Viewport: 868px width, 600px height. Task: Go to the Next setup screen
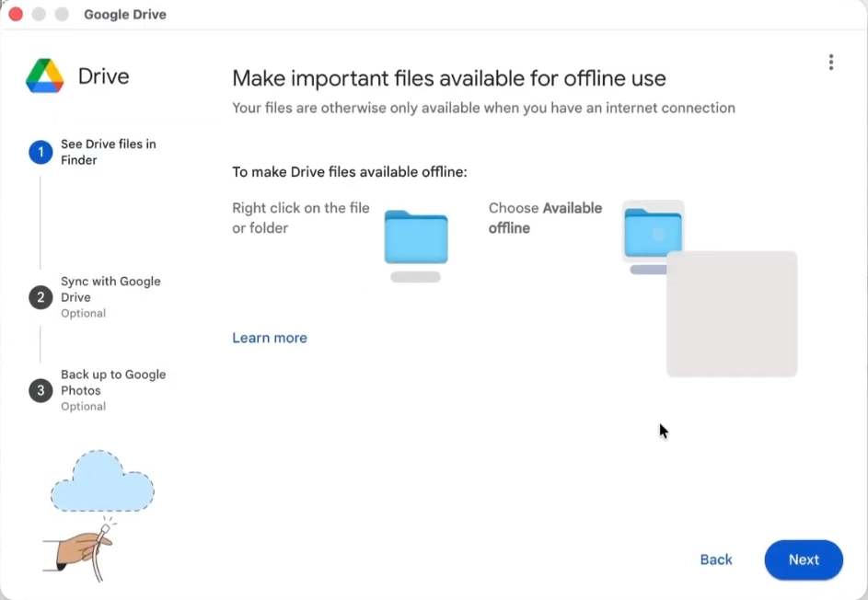(x=804, y=560)
